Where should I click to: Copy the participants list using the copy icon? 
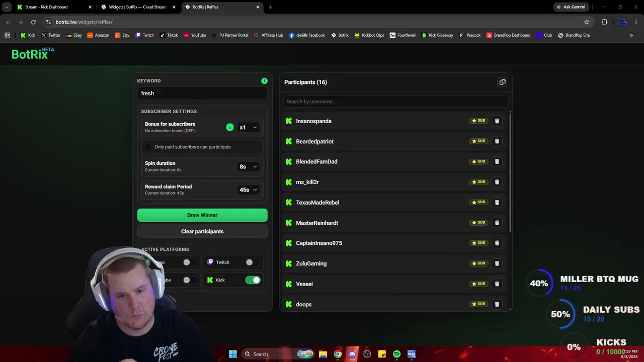pyautogui.click(x=502, y=82)
